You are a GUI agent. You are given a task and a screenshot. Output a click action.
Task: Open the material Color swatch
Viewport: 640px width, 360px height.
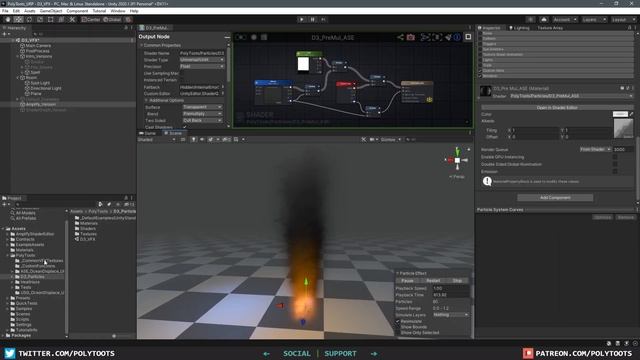[620, 114]
